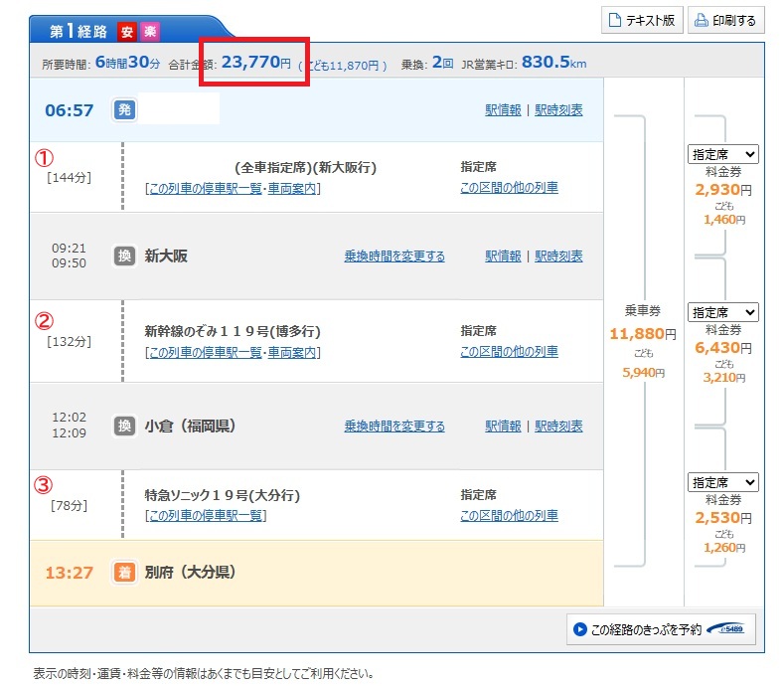
Task: Click the blue play arrow icon on reservation button
Action: (579, 629)
